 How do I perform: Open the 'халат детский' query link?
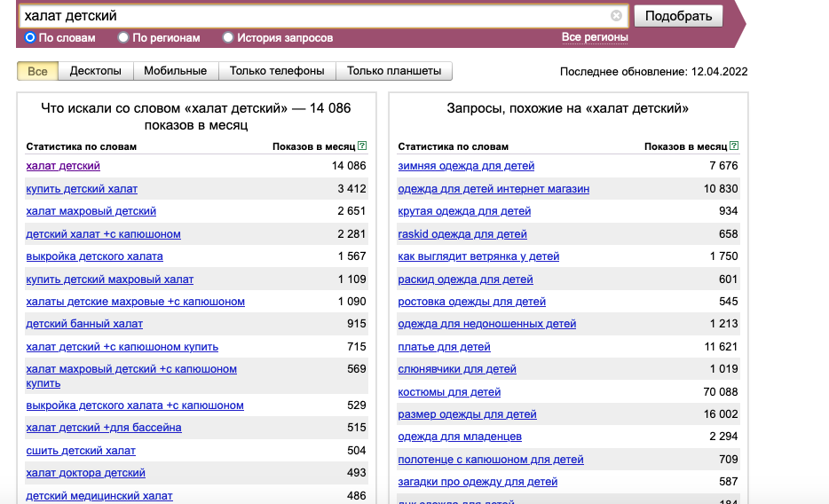pyautogui.click(x=63, y=166)
